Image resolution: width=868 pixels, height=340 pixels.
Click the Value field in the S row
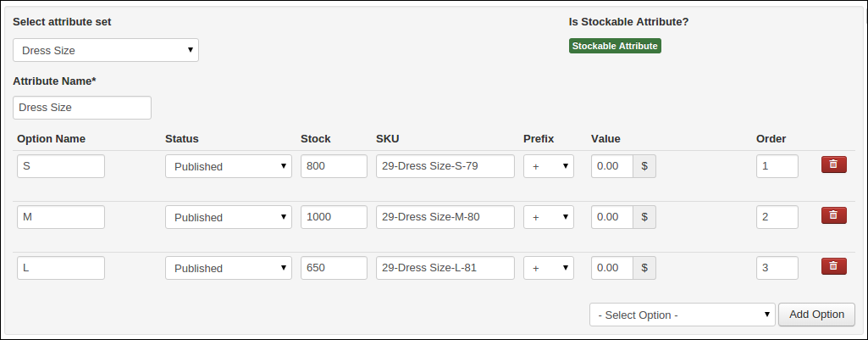tap(612, 166)
